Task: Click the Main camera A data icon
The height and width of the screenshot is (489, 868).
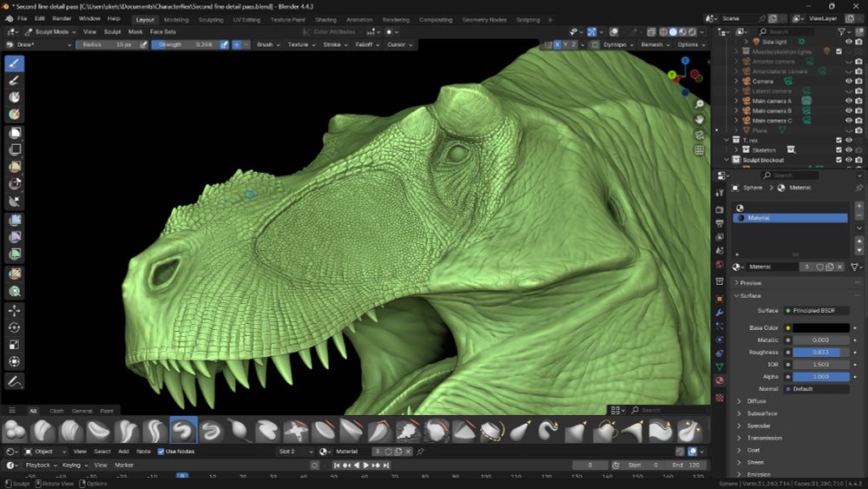Action: pos(806,101)
